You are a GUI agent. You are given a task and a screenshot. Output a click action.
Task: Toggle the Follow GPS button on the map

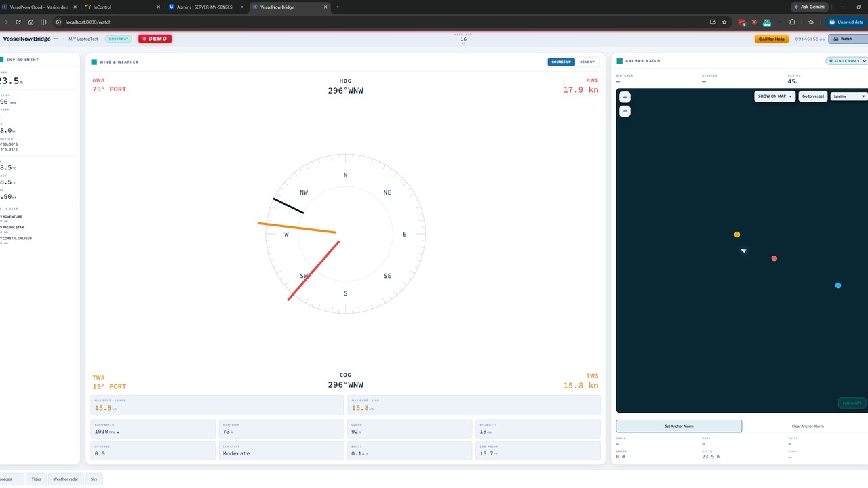[x=852, y=403]
